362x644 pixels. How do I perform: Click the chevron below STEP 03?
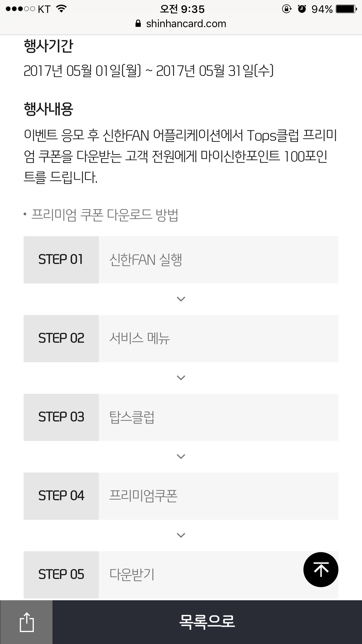click(x=181, y=456)
